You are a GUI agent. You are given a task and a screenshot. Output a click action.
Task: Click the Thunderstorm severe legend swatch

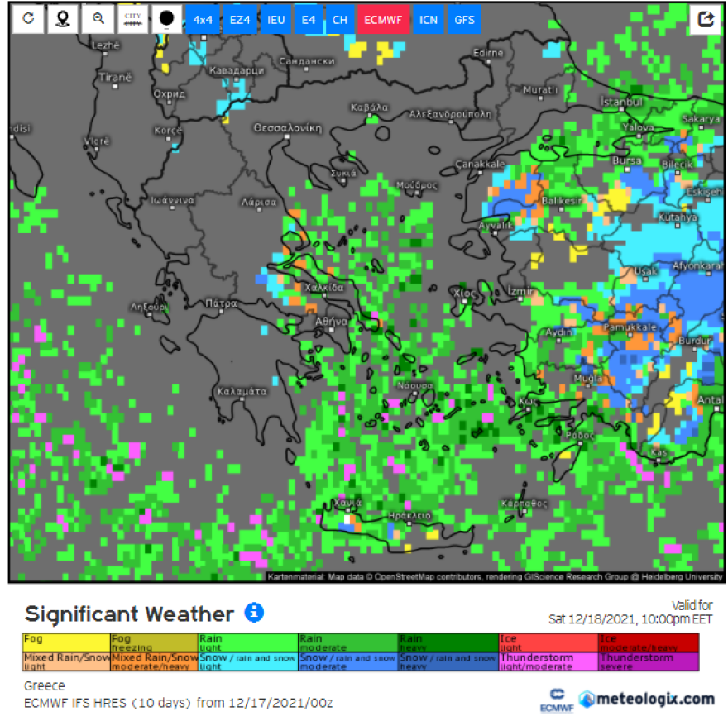tap(649, 662)
